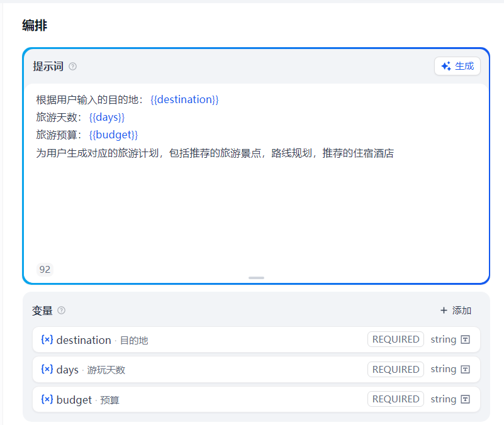Image resolution: width=504 pixels, height=425 pixels.
Task: Click the {{days}} placeholder in prompt
Action: (107, 118)
